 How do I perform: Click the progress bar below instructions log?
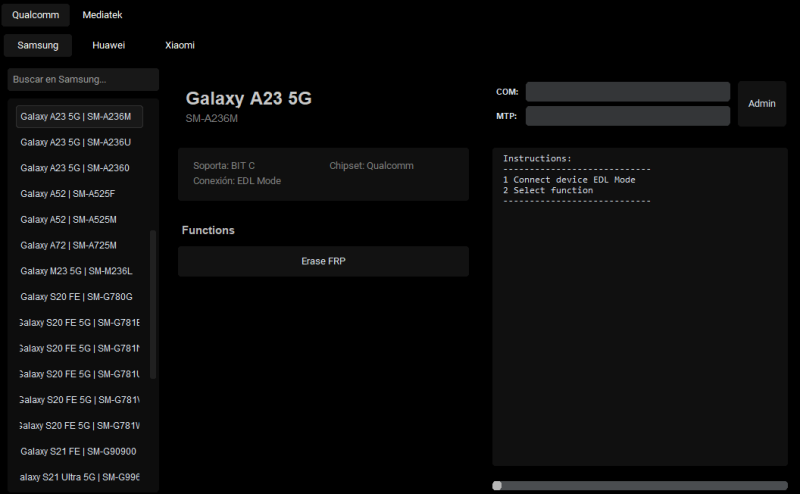point(640,485)
